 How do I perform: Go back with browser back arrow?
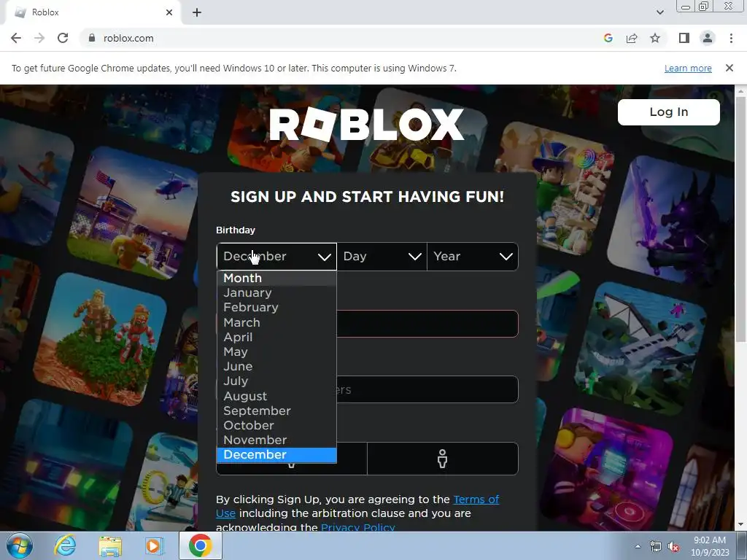pos(16,38)
